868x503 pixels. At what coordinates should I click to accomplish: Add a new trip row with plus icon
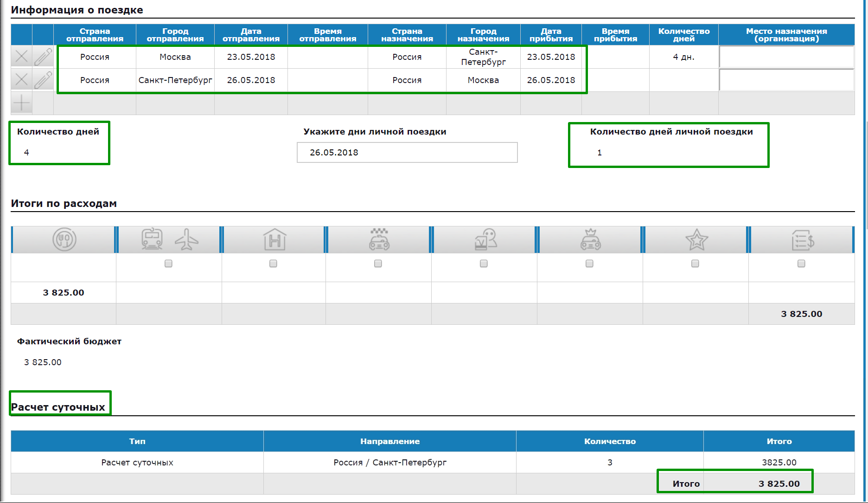tap(21, 103)
